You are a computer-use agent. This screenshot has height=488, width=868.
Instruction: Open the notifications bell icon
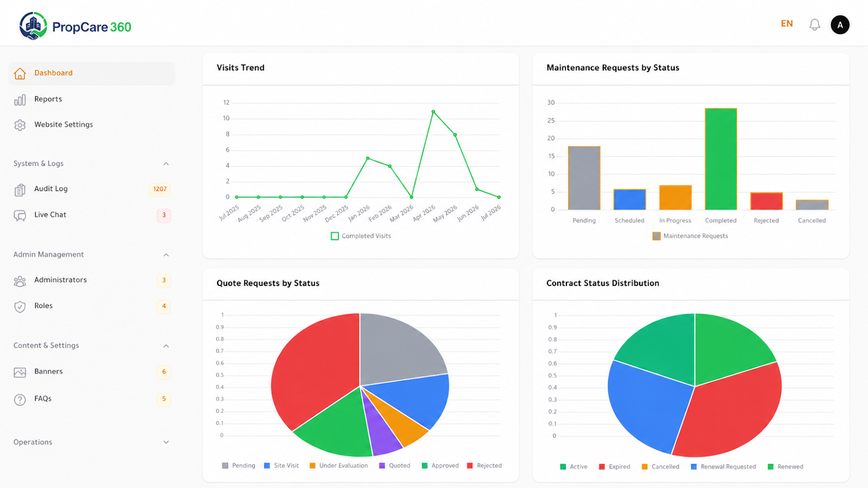click(814, 25)
